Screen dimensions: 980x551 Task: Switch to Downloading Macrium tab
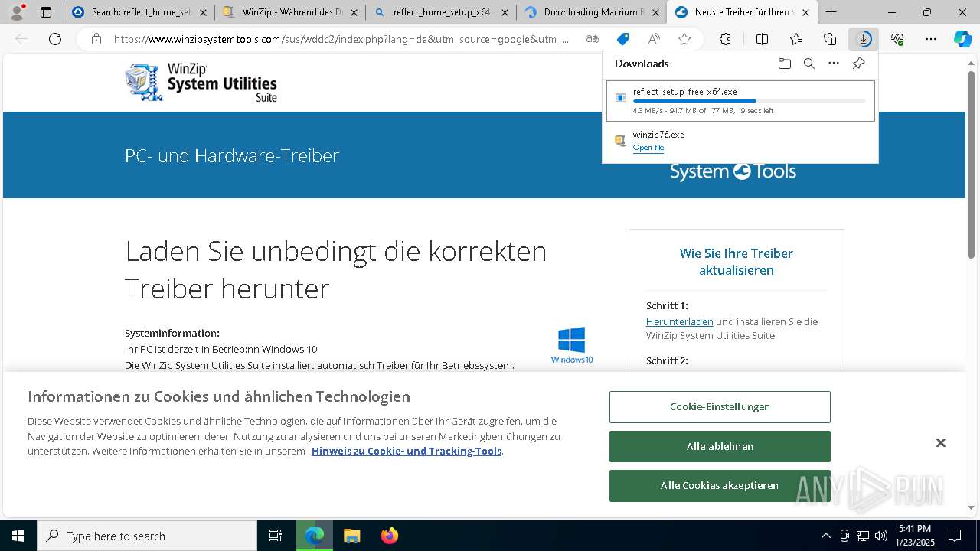[591, 12]
